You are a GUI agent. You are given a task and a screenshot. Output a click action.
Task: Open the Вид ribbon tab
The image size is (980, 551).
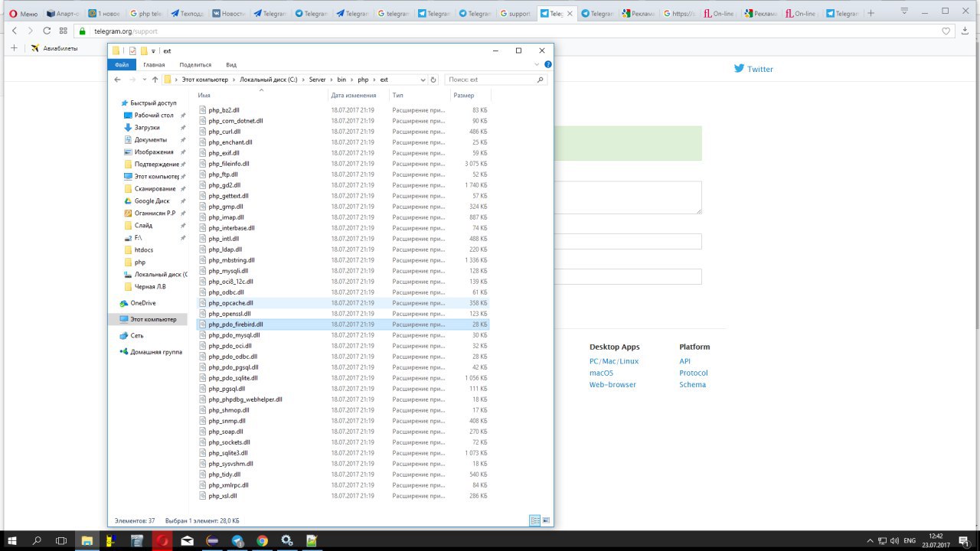231,65
